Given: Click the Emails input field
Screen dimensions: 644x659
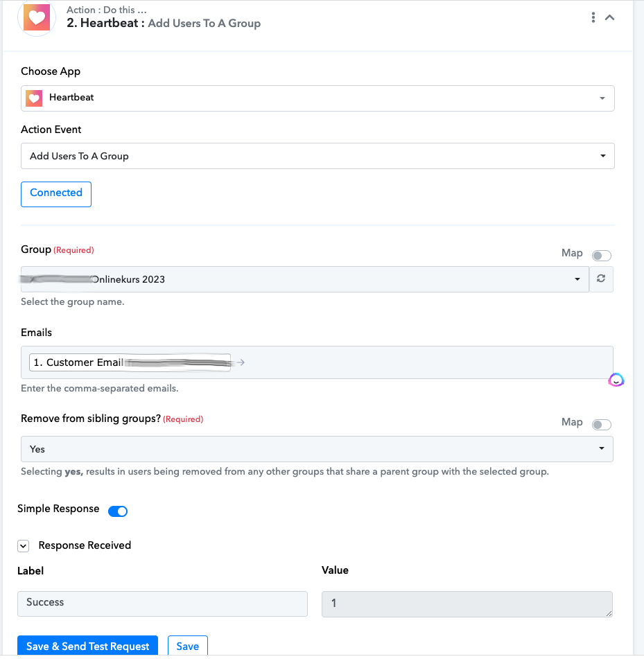Looking at the screenshot, I should (x=317, y=362).
